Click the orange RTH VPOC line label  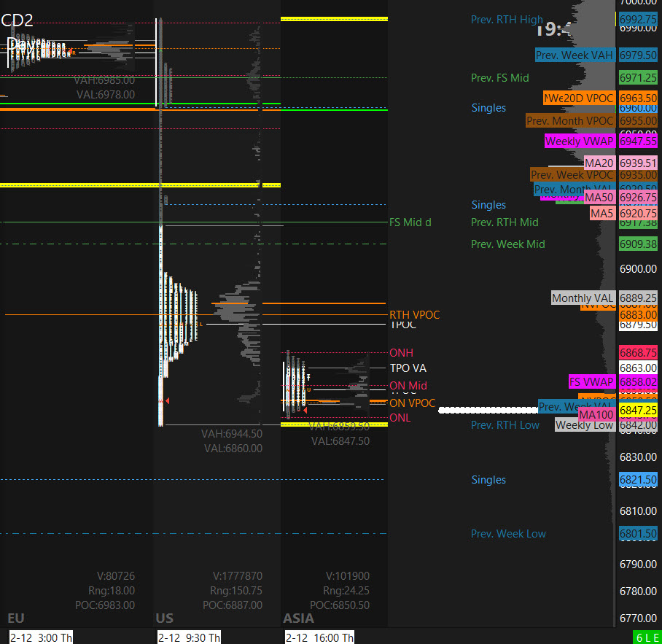tap(414, 315)
